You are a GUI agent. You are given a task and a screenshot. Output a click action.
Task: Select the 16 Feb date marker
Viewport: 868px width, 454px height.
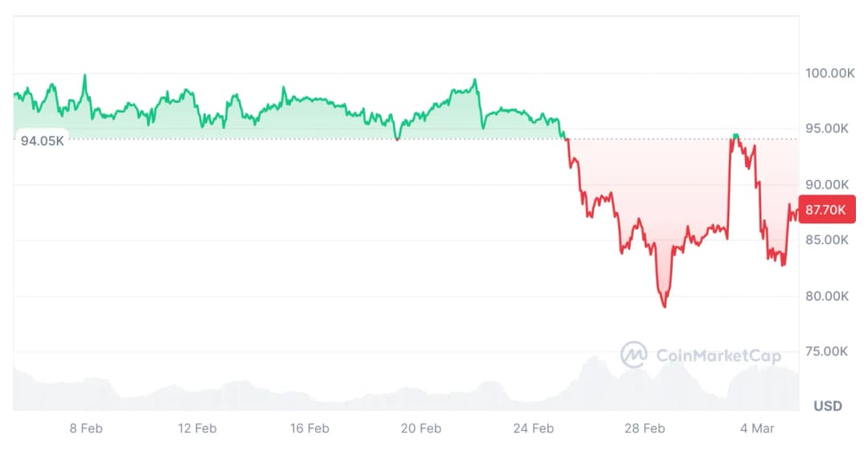tap(308, 428)
